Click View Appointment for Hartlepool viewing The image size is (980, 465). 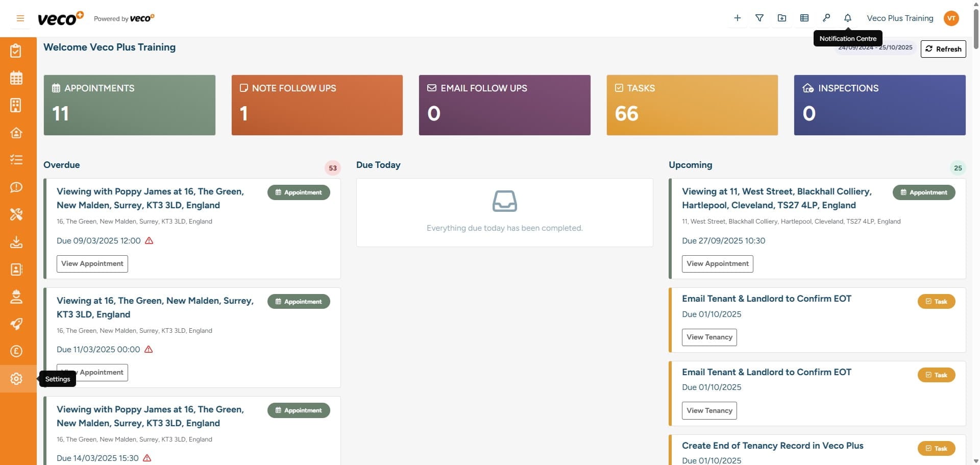coord(717,264)
